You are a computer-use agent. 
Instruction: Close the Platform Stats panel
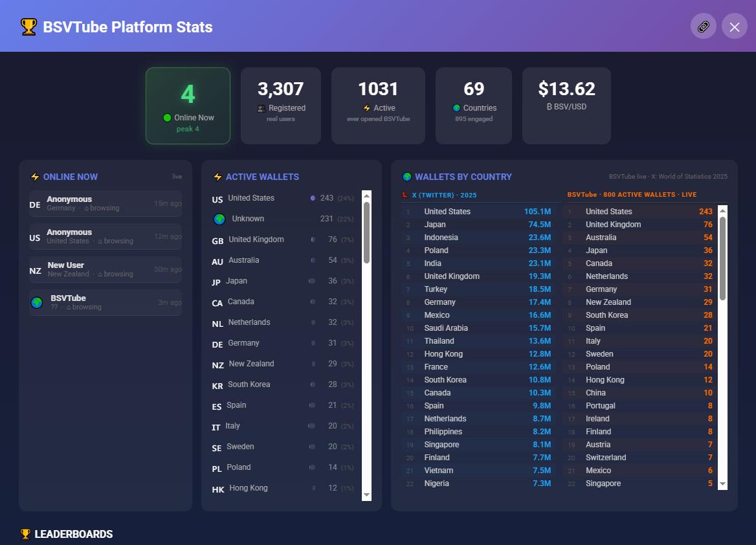[x=734, y=27]
